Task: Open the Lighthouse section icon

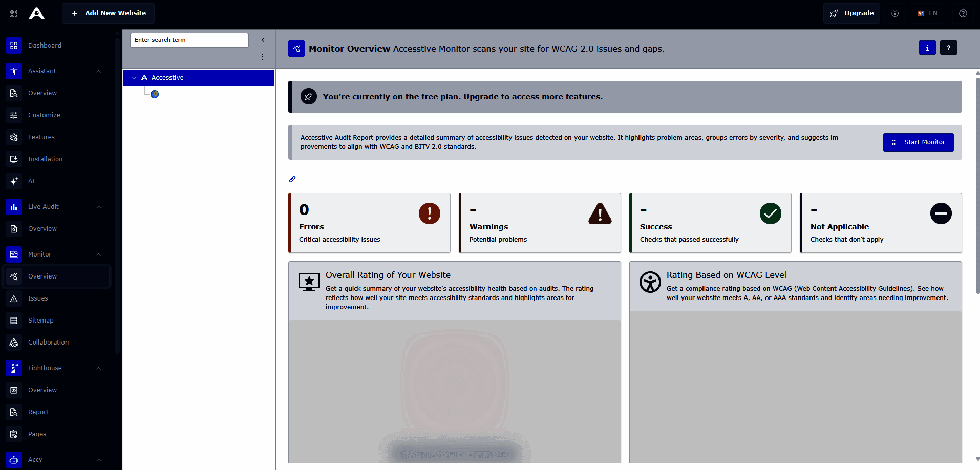Action: pos(13,368)
